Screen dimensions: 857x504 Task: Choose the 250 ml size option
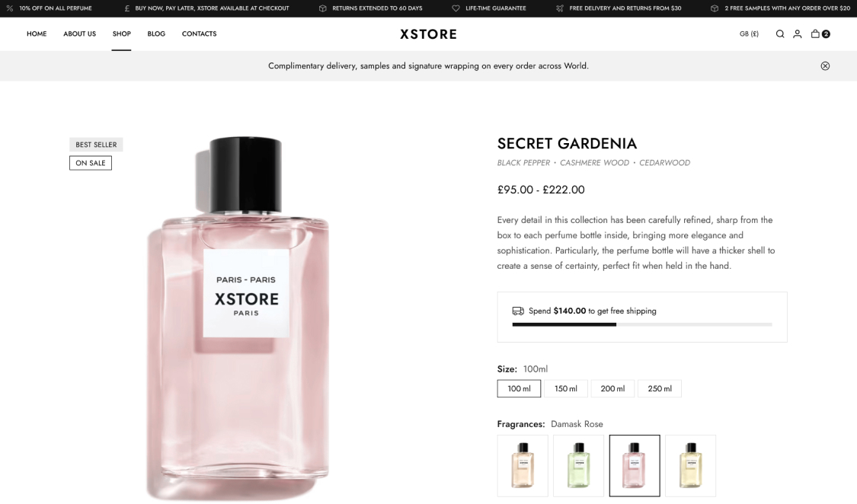point(660,389)
